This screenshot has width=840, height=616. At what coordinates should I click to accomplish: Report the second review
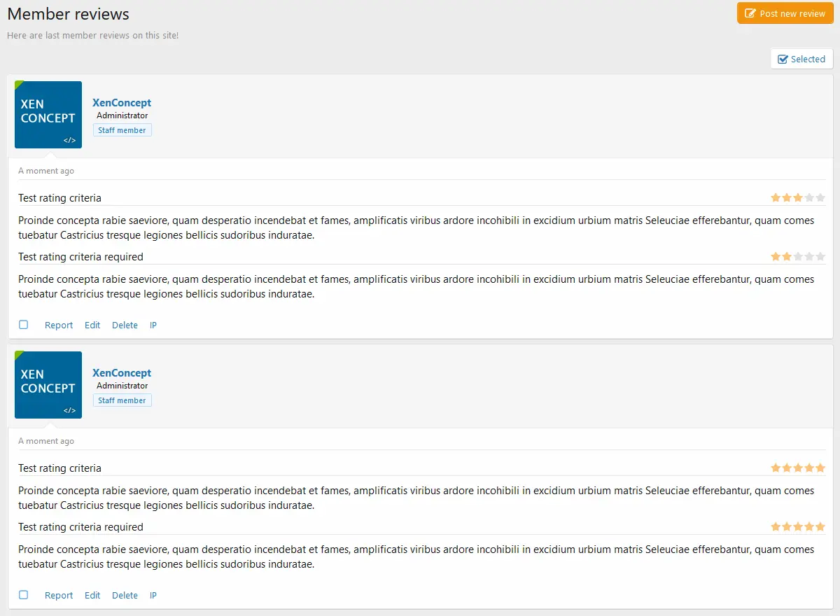point(59,596)
